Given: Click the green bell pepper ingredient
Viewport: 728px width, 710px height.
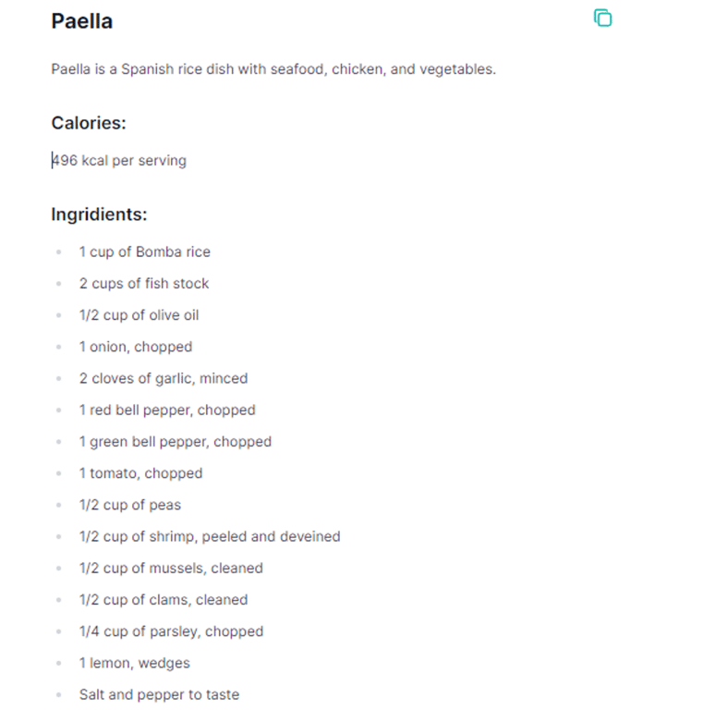Looking at the screenshot, I should point(175,442).
